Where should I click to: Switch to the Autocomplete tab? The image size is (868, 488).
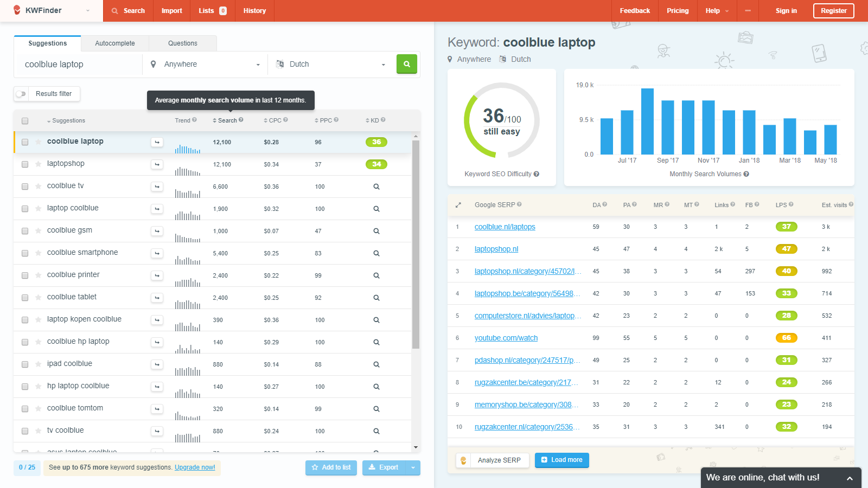pyautogui.click(x=115, y=43)
